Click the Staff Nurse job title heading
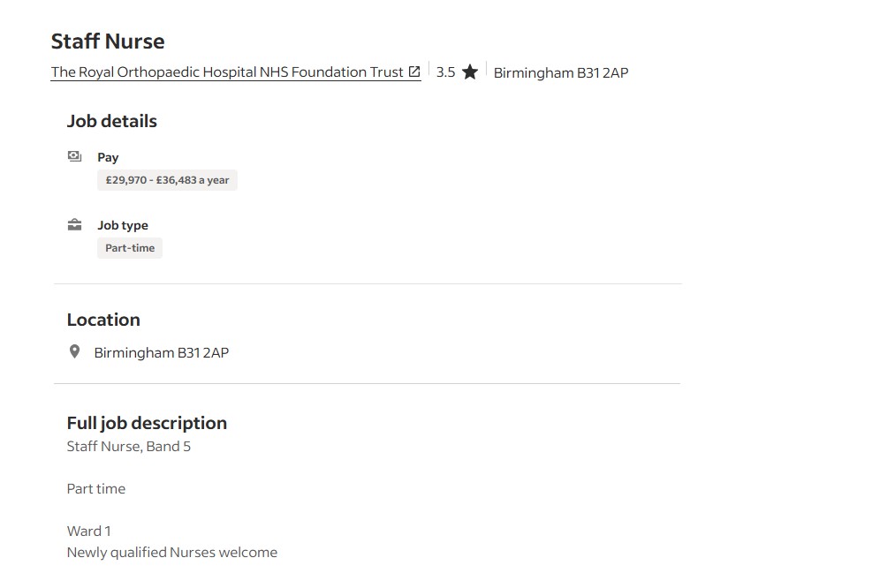The width and height of the screenshot is (887, 588). [x=108, y=41]
